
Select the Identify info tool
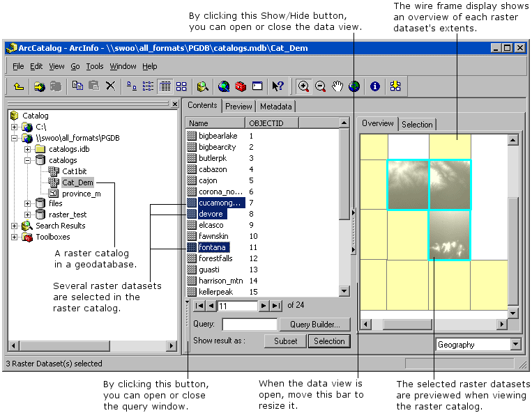click(375, 86)
